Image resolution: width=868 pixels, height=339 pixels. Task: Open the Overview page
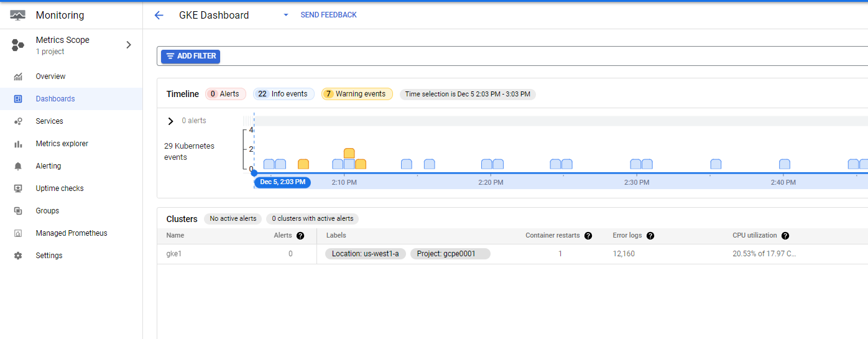tap(50, 77)
